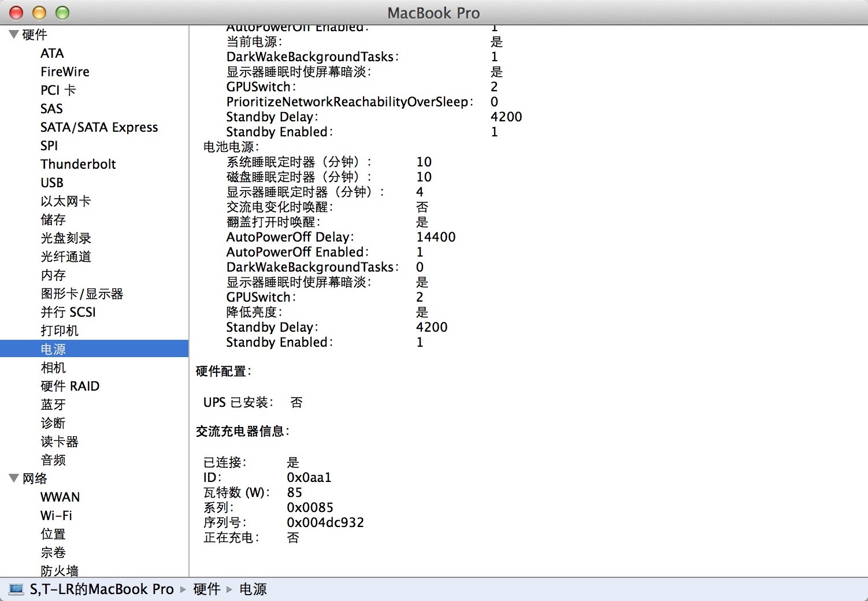The image size is (868, 601).
Task: Open the ATA hardware entry
Action: tap(52, 53)
